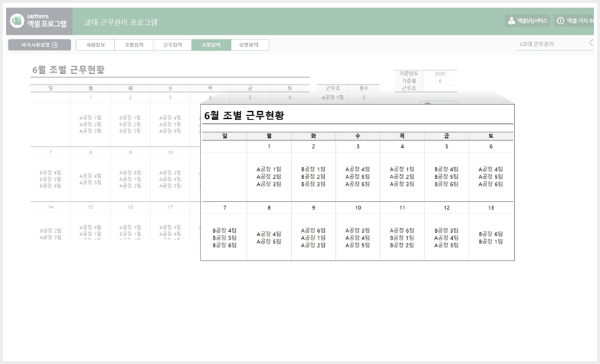Select date 14 in the dimmed calendar

click(x=50, y=207)
